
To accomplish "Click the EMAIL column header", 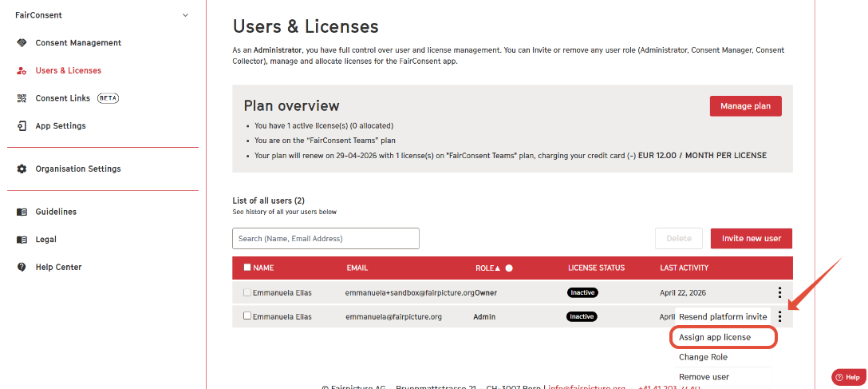I will pos(357,268).
